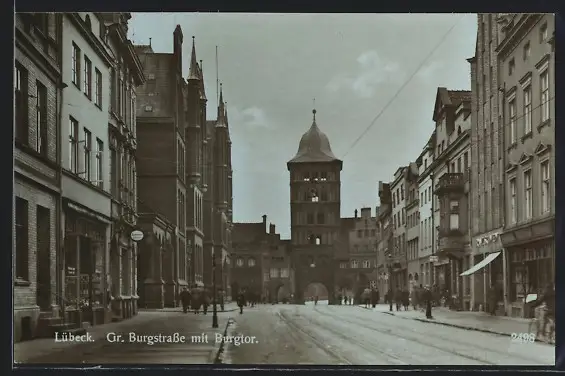Viewport: 565px width, 376px height.
Task: Click the lit window in the tower's middle
Action: [x=315, y=198]
